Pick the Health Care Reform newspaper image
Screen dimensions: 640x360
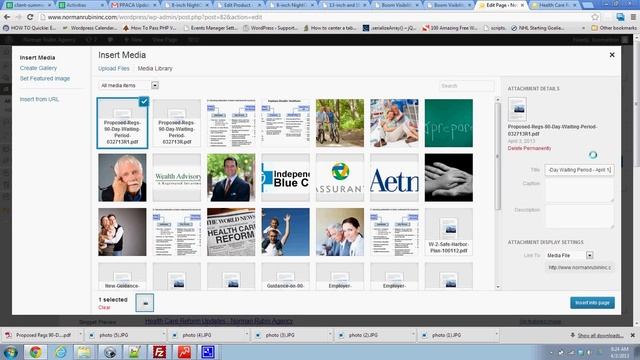pos(231,232)
